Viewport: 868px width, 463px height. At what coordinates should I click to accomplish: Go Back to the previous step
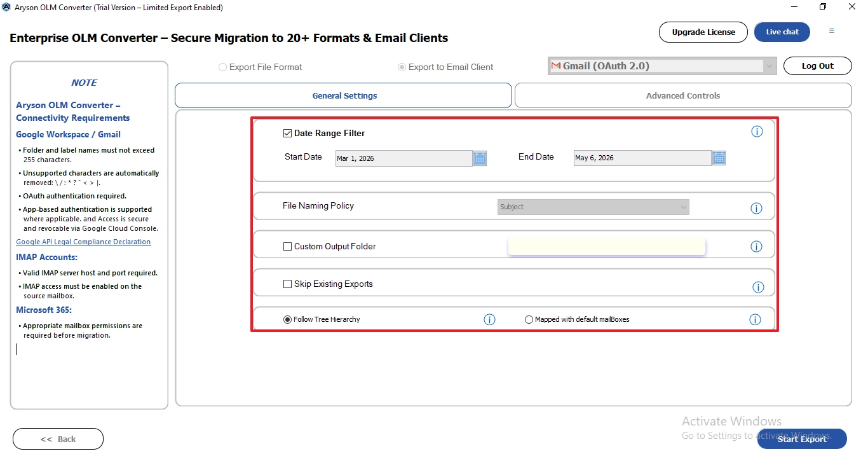click(58, 439)
